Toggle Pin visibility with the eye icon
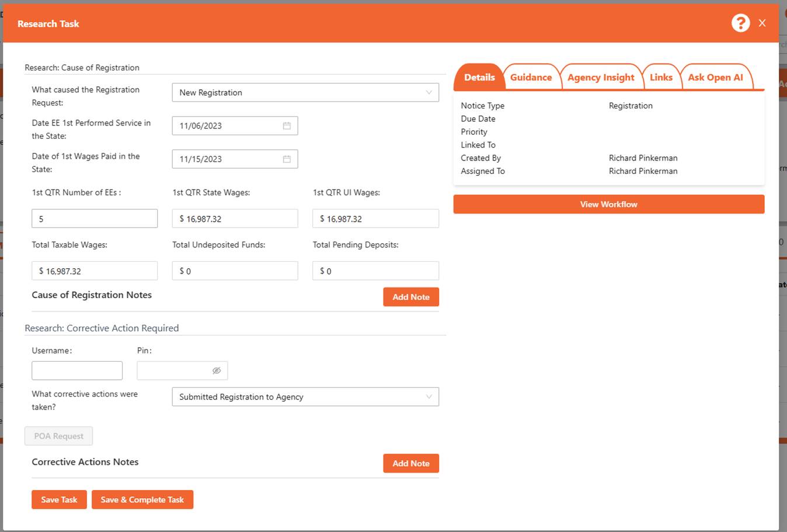The image size is (787, 532). point(217,370)
